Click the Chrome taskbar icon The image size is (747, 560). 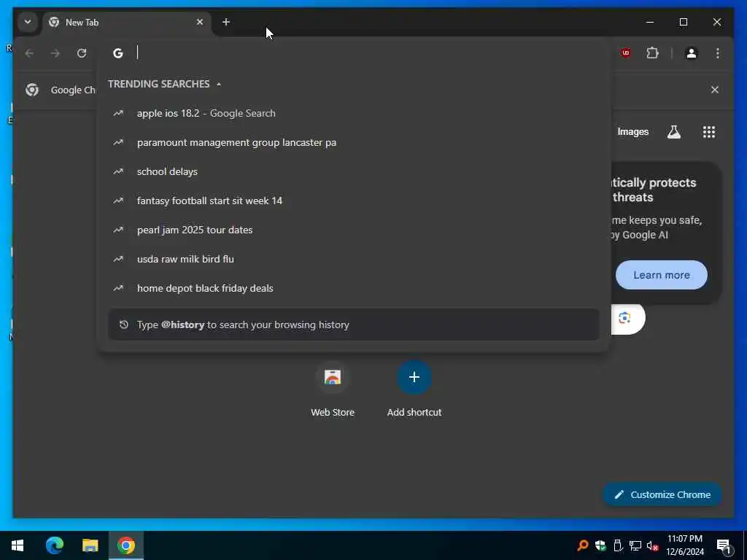[125, 545]
